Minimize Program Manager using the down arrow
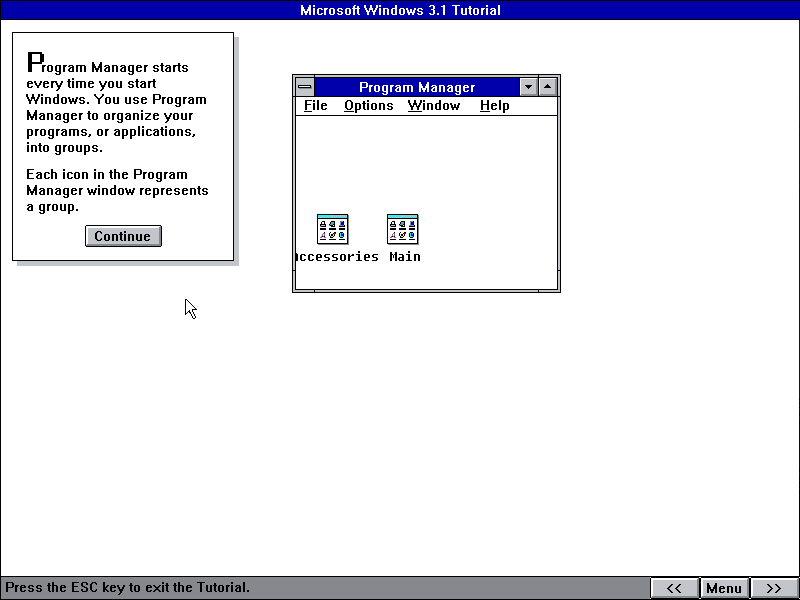This screenshot has width=800, height=600. [529, 87]
